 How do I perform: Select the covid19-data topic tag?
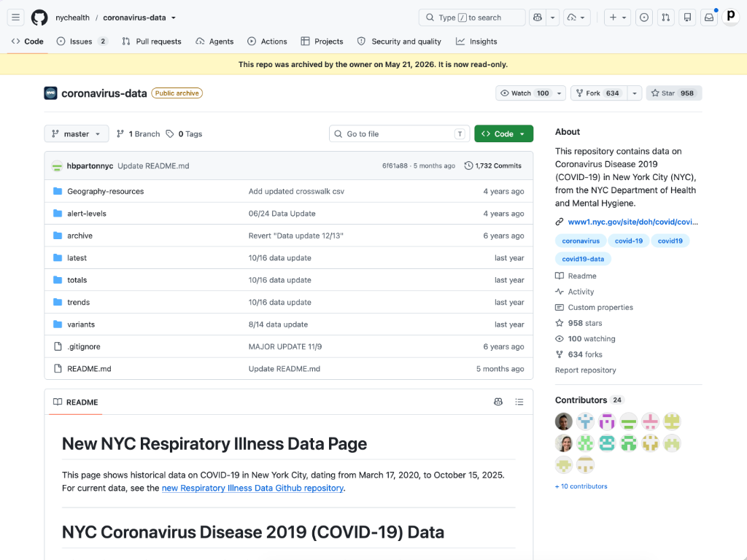583,259
